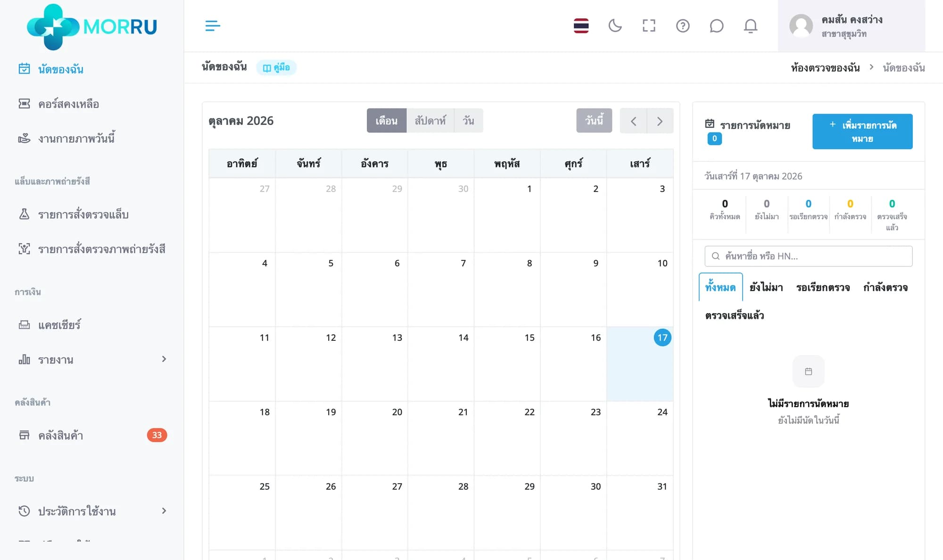Go to next month arrow

pos(660,121)
